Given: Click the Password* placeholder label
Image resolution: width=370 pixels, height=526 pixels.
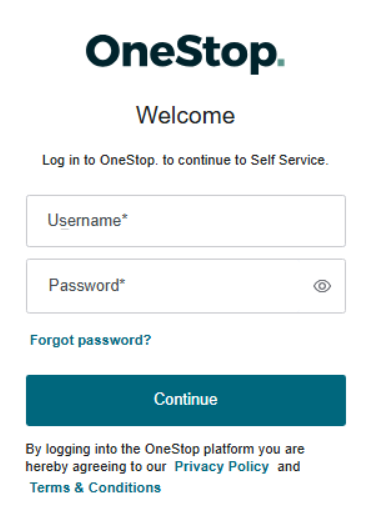Looking at the screenshot, I should (x=87, y=285).
